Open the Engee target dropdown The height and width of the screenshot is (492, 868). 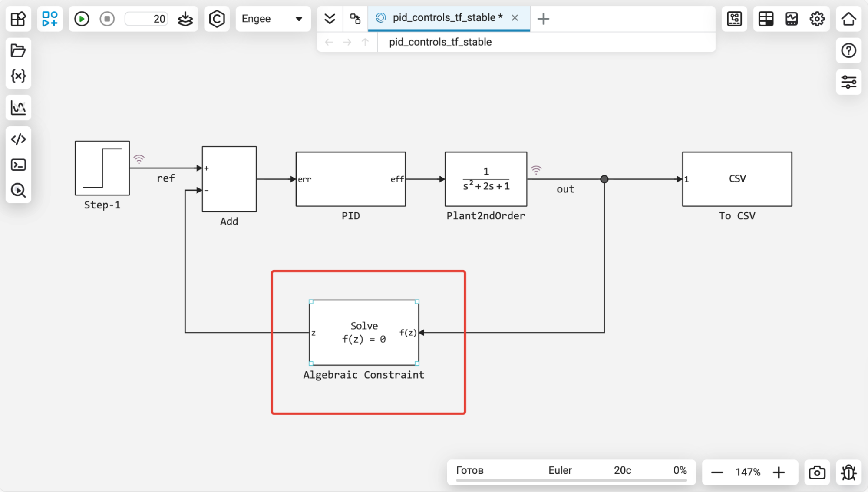click(x=273, y=19)
